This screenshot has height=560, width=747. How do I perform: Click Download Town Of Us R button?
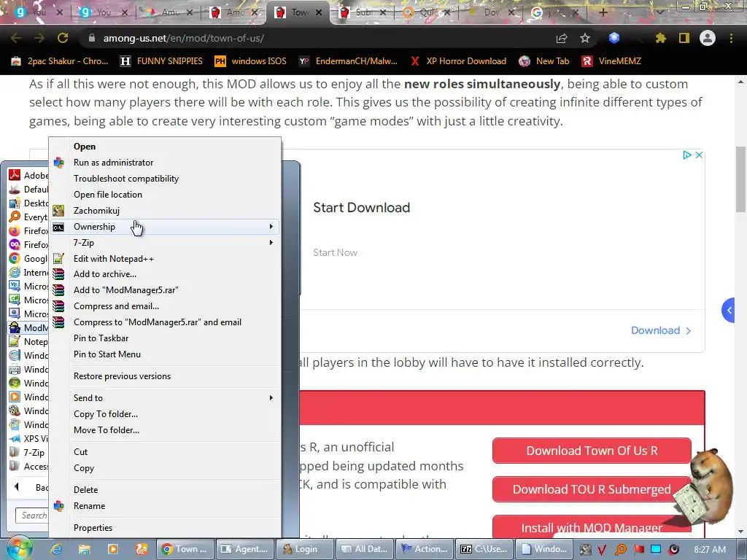tap(592, 451)
